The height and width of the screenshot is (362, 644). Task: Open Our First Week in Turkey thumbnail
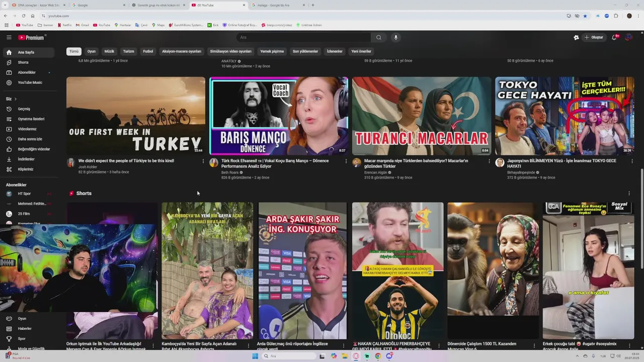pos(136,116)
